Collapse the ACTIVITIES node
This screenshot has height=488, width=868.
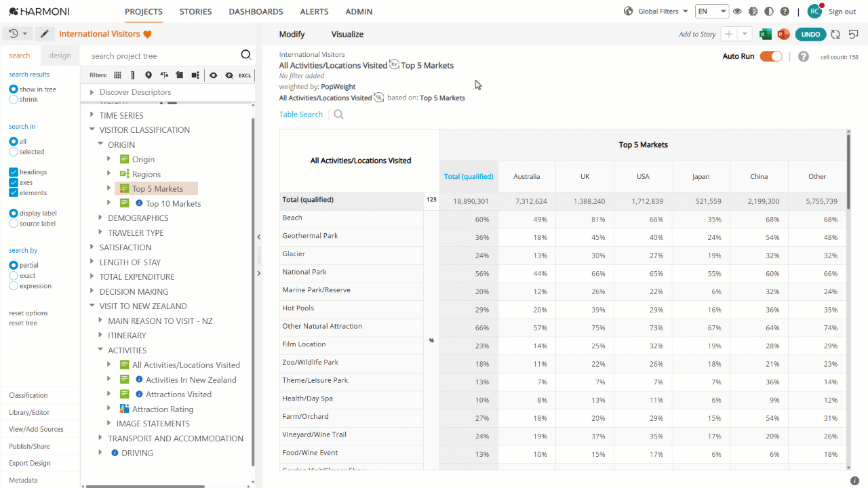[100, 350]
